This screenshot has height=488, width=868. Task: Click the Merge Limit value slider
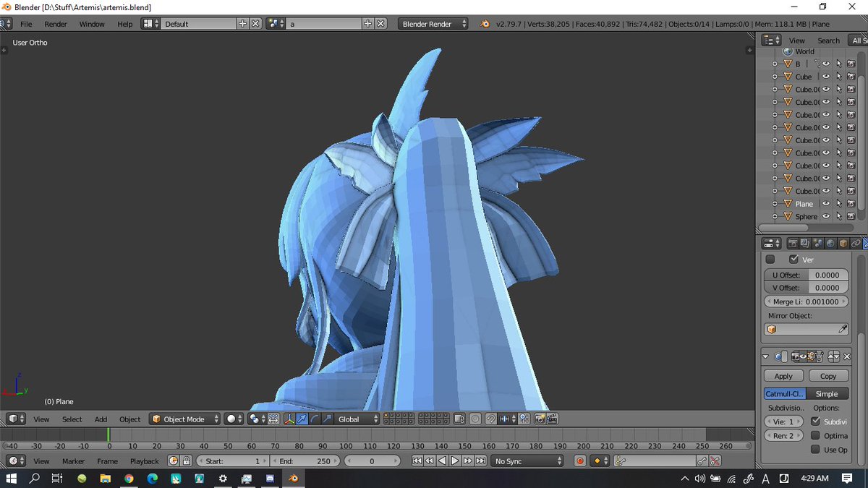(807, 301)
